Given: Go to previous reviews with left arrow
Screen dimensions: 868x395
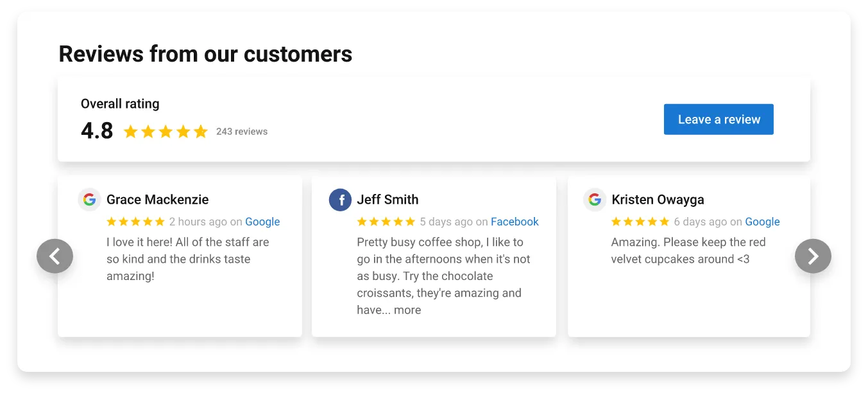Looking at the screenshot, I should pyautogui.click(x=55, y=256).
